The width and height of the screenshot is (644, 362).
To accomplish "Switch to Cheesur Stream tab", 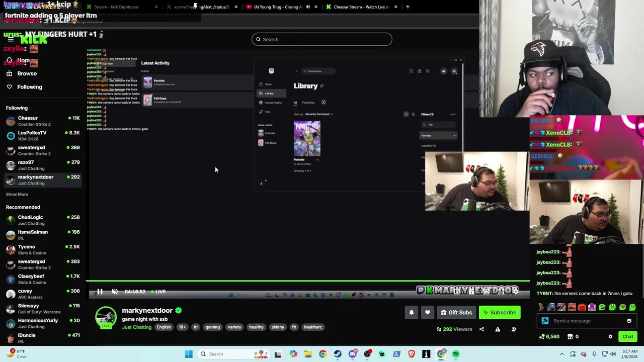I will click(361, 7).
